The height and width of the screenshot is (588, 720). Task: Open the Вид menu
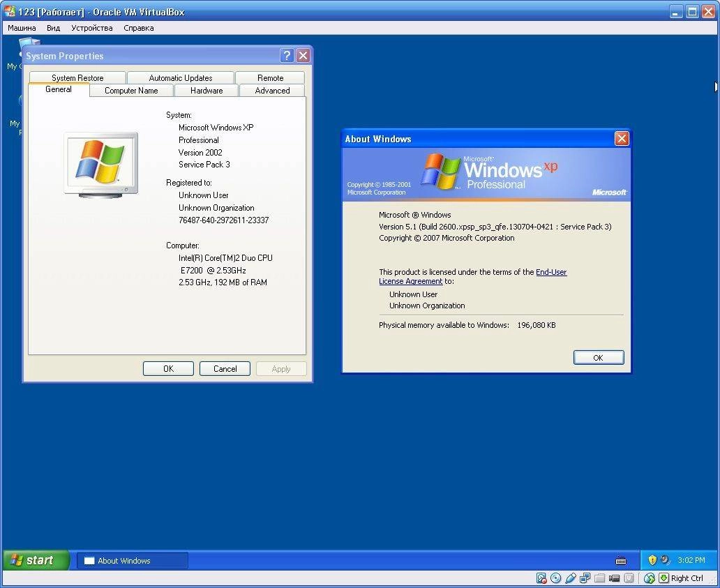point(53,27)
